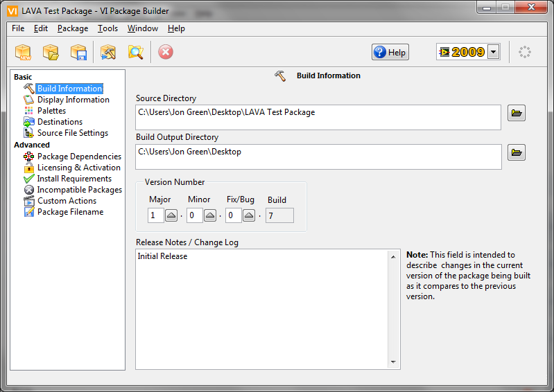Screen dimensions: 554x392
Task: Select Incompatible Packages in the sidebar
Action: coord(80,190)
